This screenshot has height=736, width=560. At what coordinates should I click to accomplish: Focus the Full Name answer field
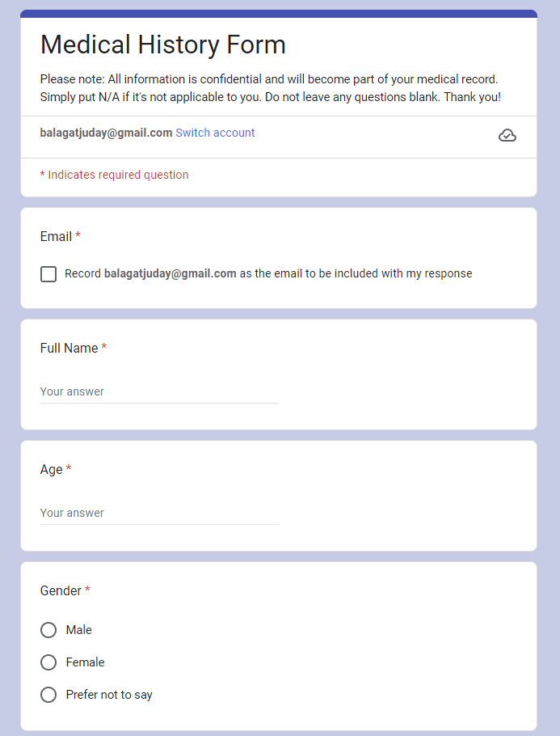tap(159, 391)
